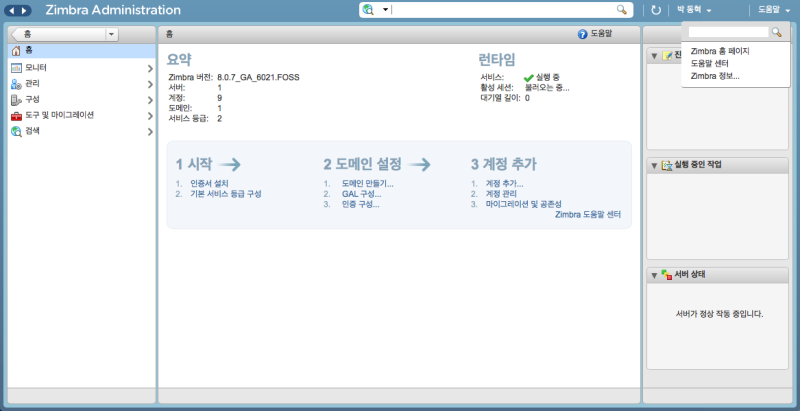Expand the 검색 tree chevron
The height and width of the screenshot is (411, 800).
tap(150, 132)
